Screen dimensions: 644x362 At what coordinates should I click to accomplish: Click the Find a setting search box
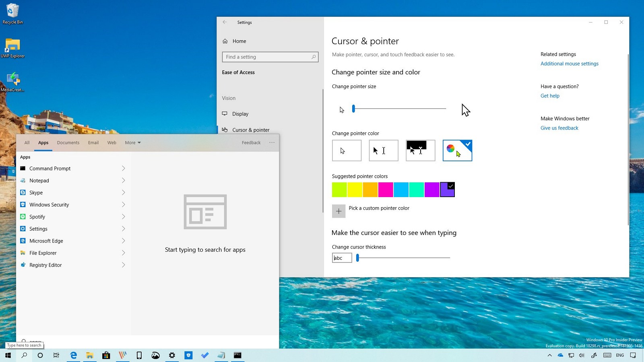pos(270,57)
